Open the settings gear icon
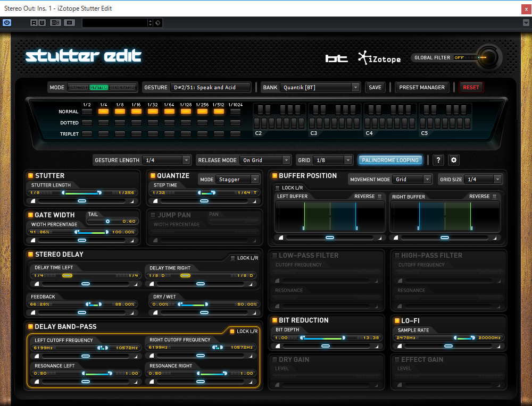The image size is (532, 406). point(454,160)
